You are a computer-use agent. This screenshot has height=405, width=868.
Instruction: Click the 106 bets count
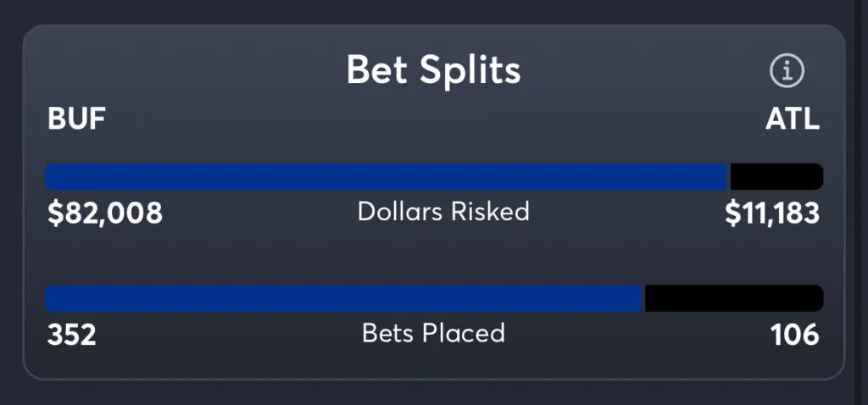pos(794,336)
